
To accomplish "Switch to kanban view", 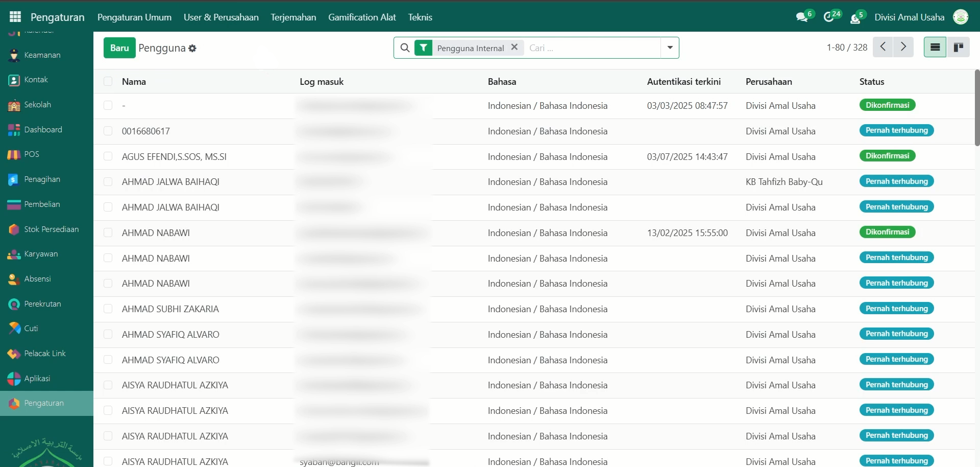I will (x=959, y=48).
